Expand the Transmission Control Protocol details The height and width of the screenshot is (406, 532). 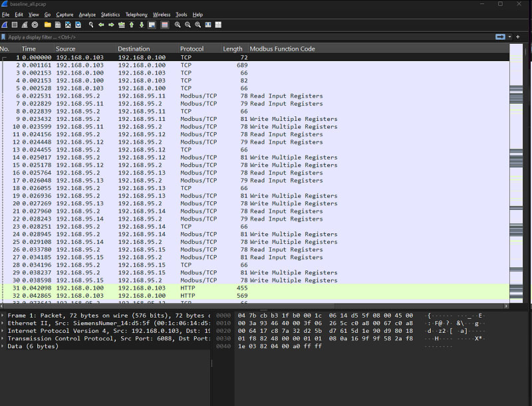[x=4, y=338]
